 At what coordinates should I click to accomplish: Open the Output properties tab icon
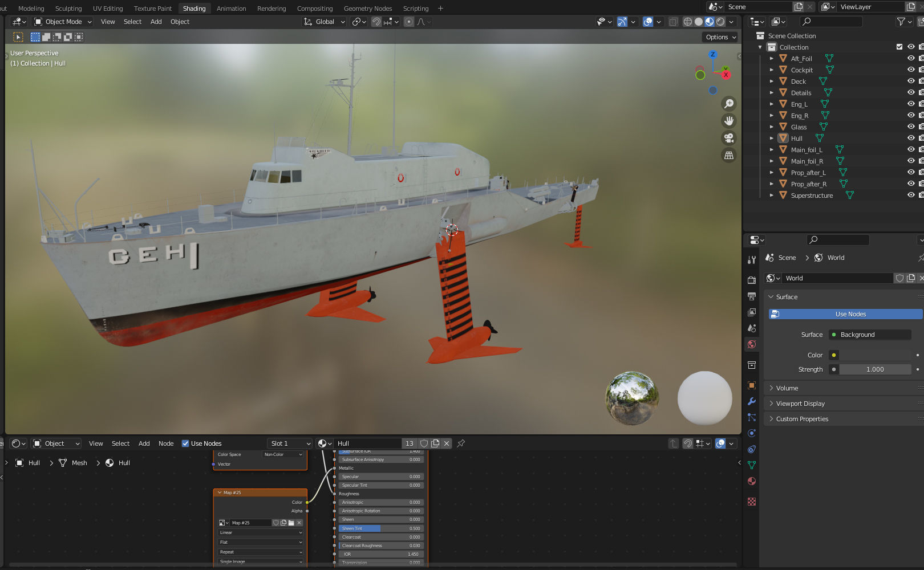tap(752, 296)
